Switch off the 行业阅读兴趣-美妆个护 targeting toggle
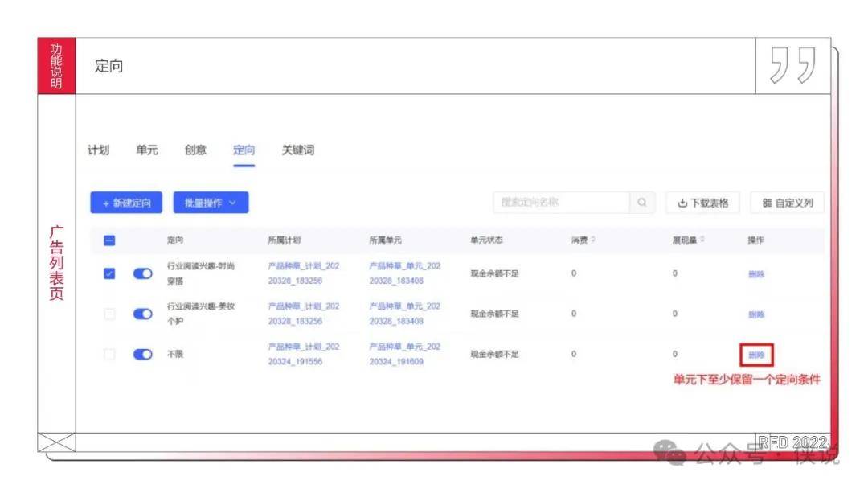Image resolution: width=868 pixels, height=489 pixels. (x=143, y=314)
